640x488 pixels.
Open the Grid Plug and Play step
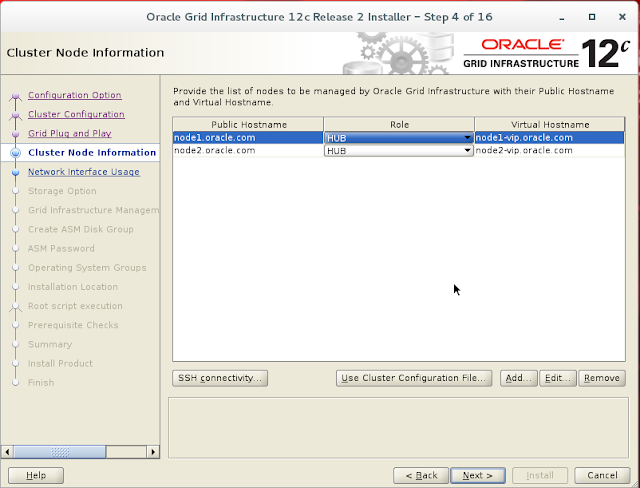70,133
